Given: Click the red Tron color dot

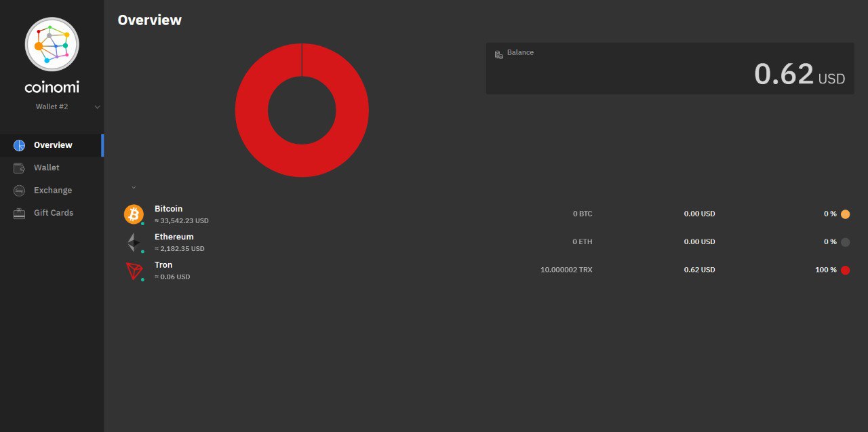Looking at the screenshot, I should pos(845,270).
